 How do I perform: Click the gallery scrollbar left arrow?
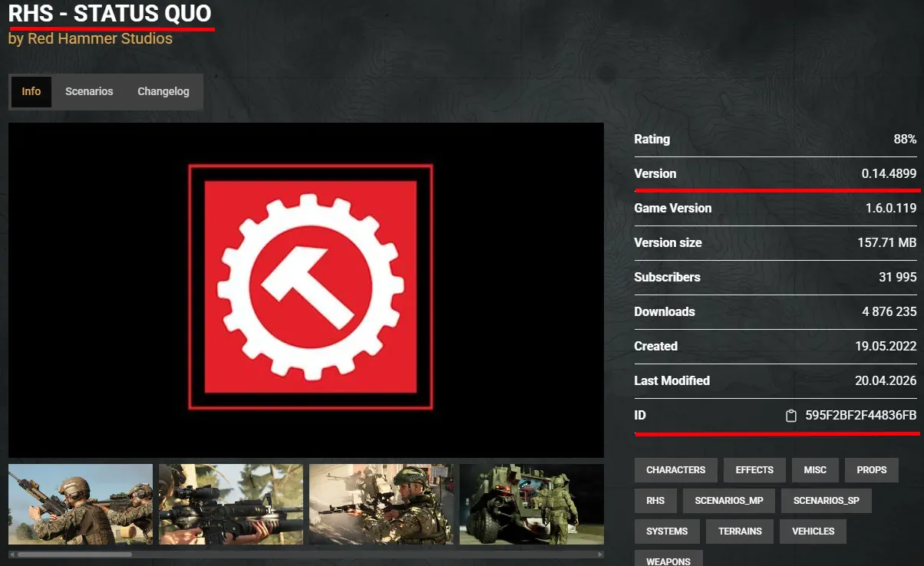coord(12,554)
